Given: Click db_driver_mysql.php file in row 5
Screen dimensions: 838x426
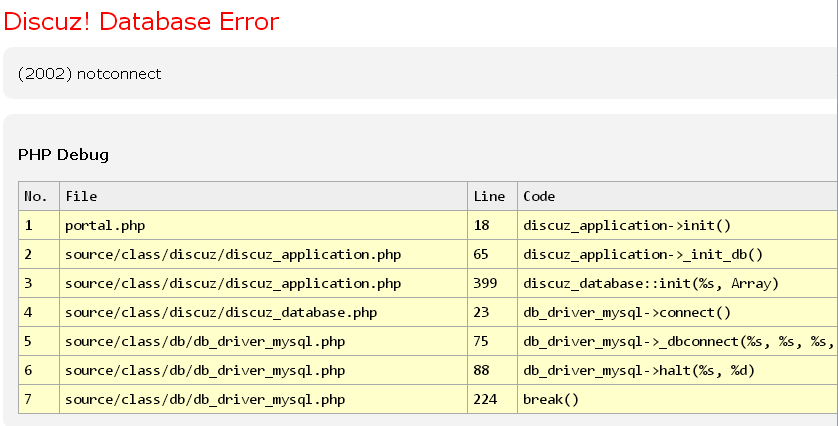Looking at the screenshot, I should pyautogui.click(x=263, y=341).
